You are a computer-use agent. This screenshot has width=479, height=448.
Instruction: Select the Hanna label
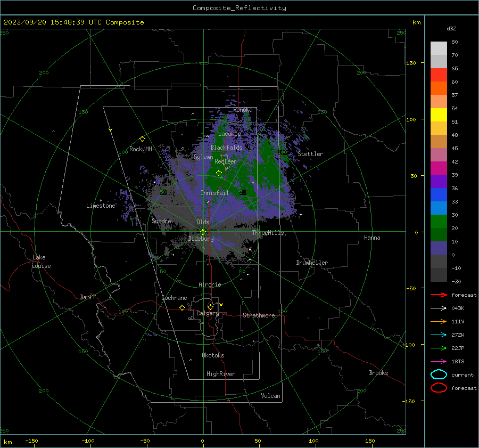coord(372,238)
